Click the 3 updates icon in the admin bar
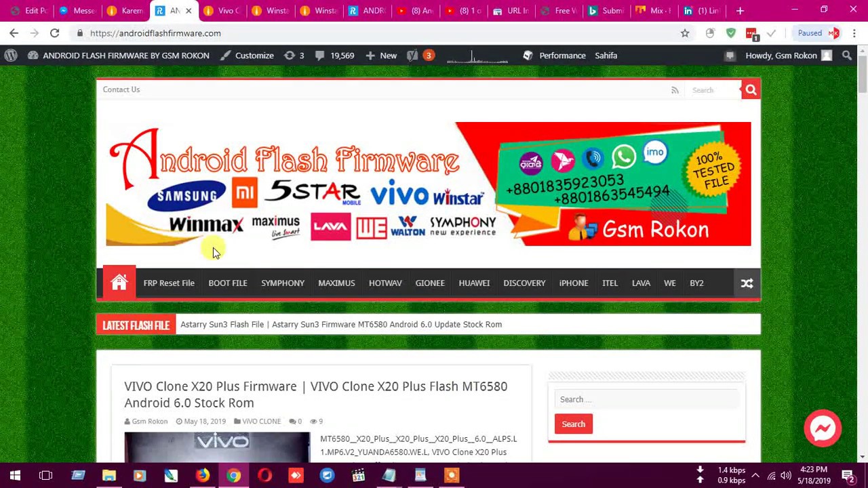The height and width of the screenshot is (488, 868). pyautogui.click(x=294, y=56)
